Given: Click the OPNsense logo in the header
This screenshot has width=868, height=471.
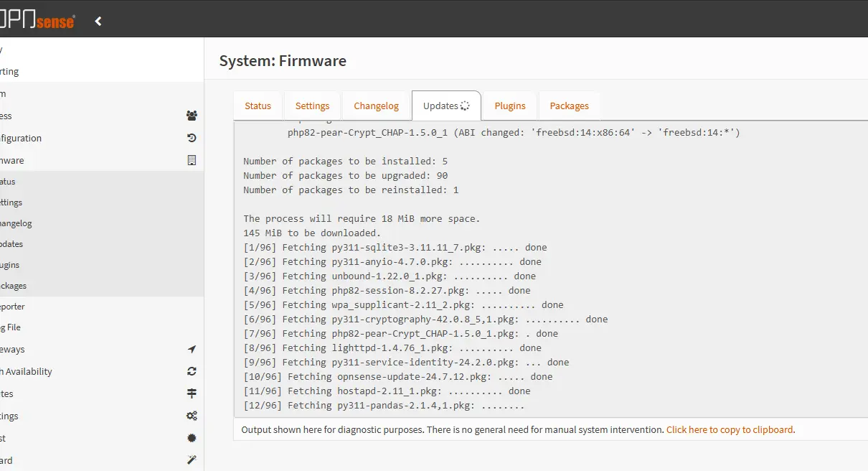Looking at the screenshot, I should coord(39,19).
